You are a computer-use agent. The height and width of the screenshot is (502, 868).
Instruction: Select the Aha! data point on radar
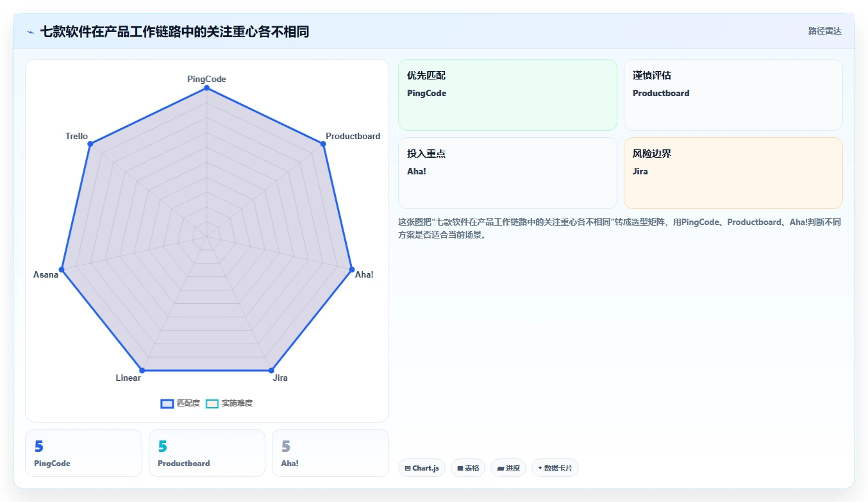click(351, 269)
